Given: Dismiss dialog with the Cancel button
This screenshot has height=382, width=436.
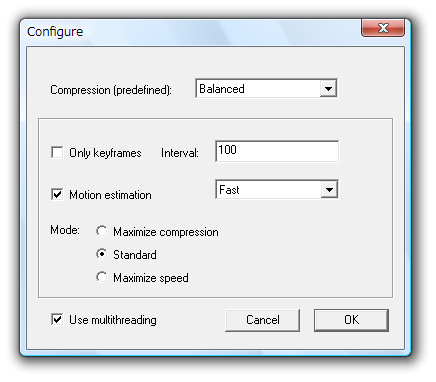Looking at the screenshot, I should [263, 320].
